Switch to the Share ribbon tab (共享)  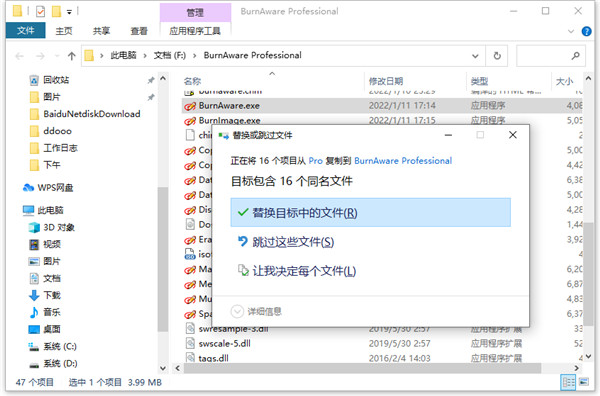[101, 31]
